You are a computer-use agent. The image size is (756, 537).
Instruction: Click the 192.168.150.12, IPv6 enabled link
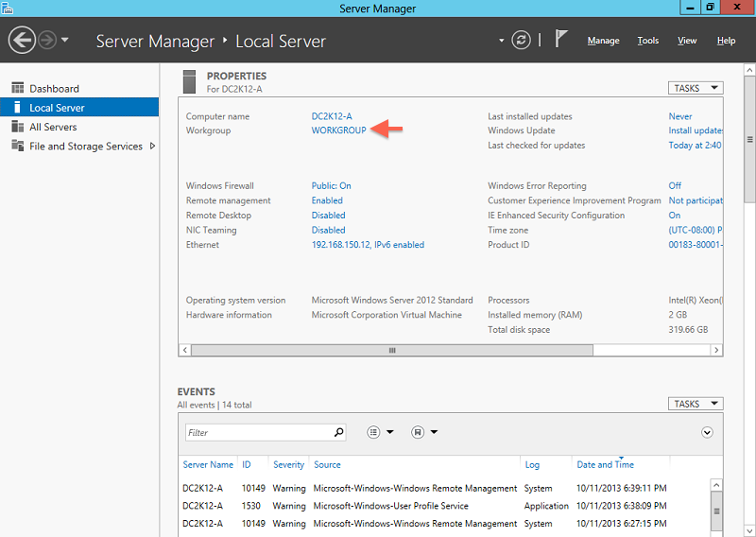tap(368, 245)
